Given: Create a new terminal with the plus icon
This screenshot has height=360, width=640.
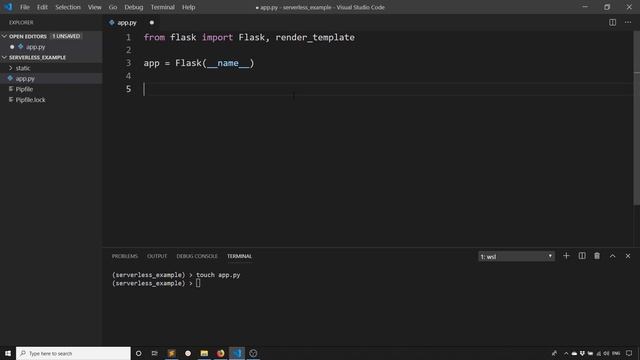Looking at the screenshot, I should coord(566,256).
